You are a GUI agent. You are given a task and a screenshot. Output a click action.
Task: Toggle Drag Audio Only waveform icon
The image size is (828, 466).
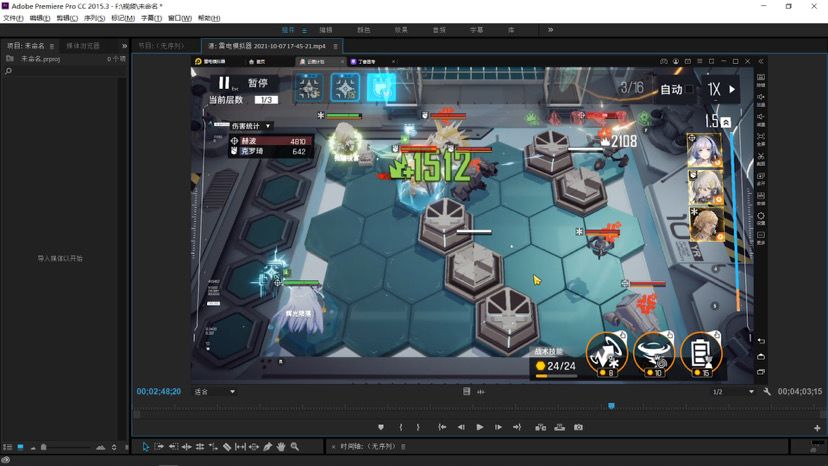[481, 392]
